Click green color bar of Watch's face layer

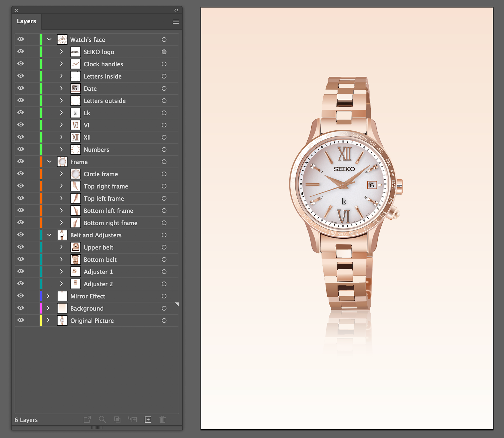click(41, 40)
